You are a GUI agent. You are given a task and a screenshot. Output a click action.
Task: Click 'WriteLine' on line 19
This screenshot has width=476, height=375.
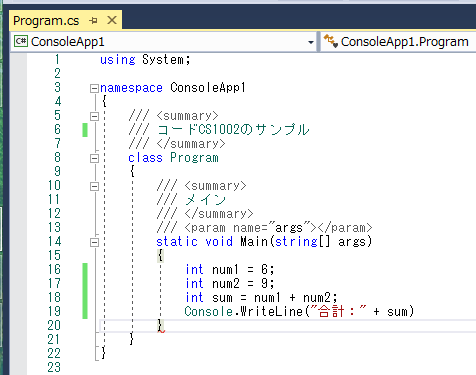(271, 311)
